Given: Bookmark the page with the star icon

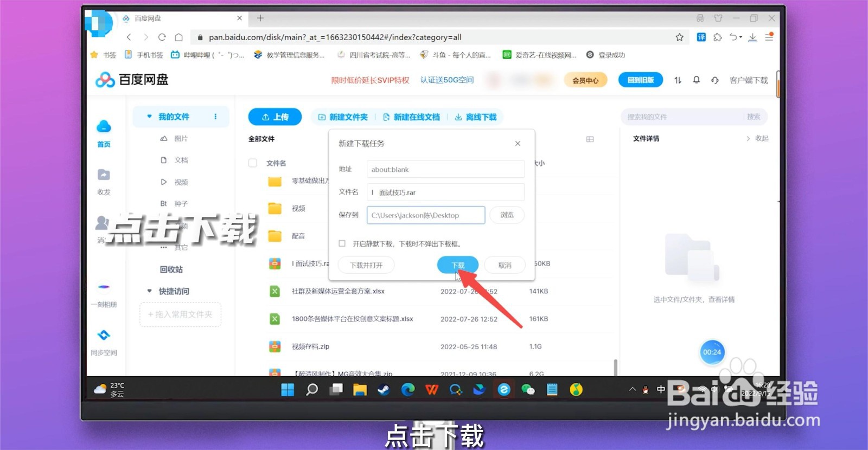Looking at the screenshot, I should [679, 37].
